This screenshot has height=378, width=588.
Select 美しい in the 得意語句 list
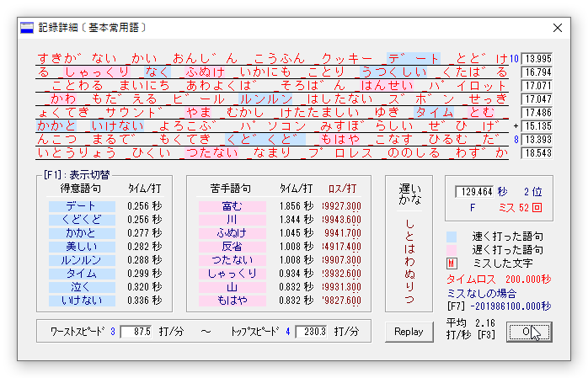coord(82,247)
